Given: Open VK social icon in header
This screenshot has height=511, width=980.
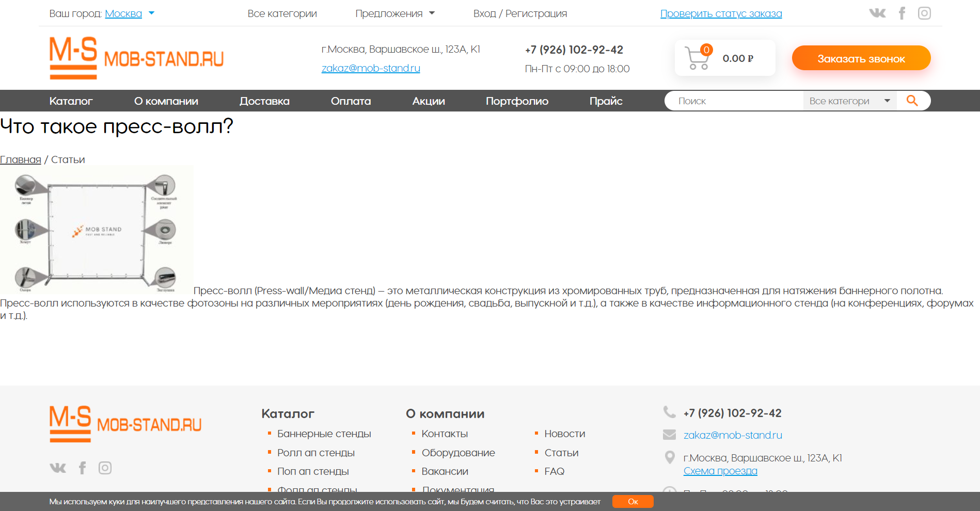Looking at the screenshot, I should pyautogui.click(x=877, y=13).
